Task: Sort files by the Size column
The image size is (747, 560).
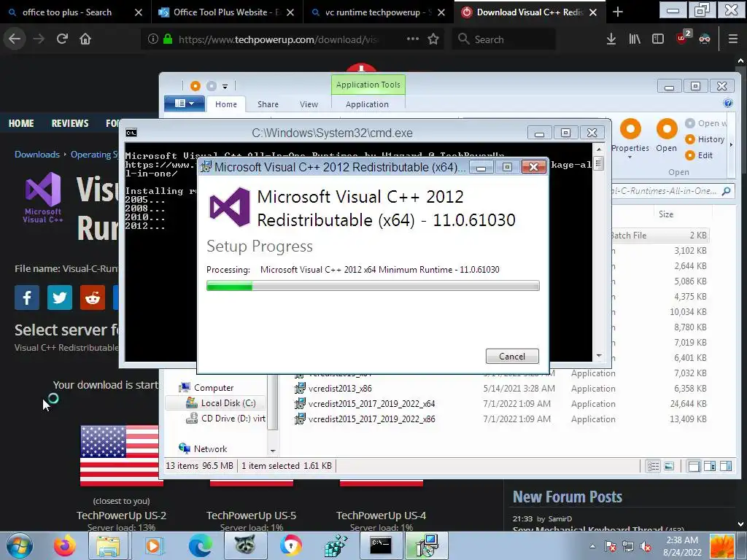Action: 666,214
